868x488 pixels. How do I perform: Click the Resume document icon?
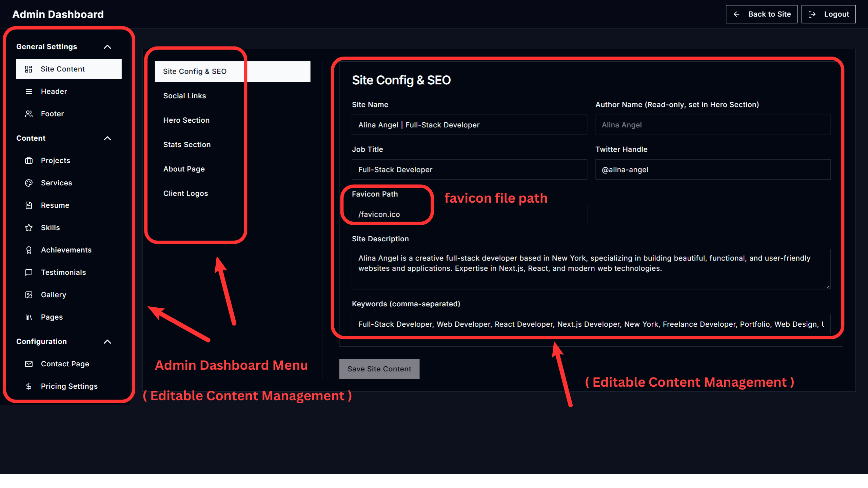29,205
